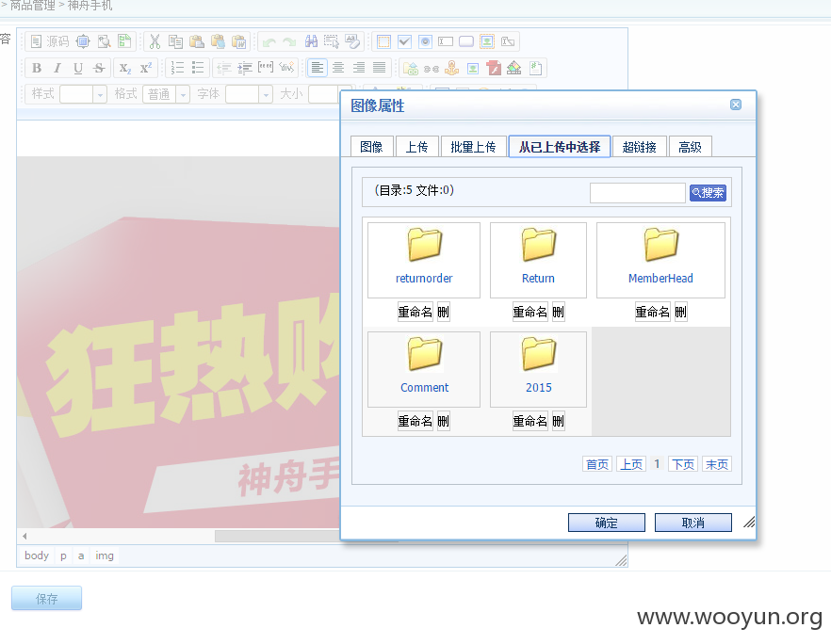Go to next page with 下页
The image size is (831, 644).
682,464
